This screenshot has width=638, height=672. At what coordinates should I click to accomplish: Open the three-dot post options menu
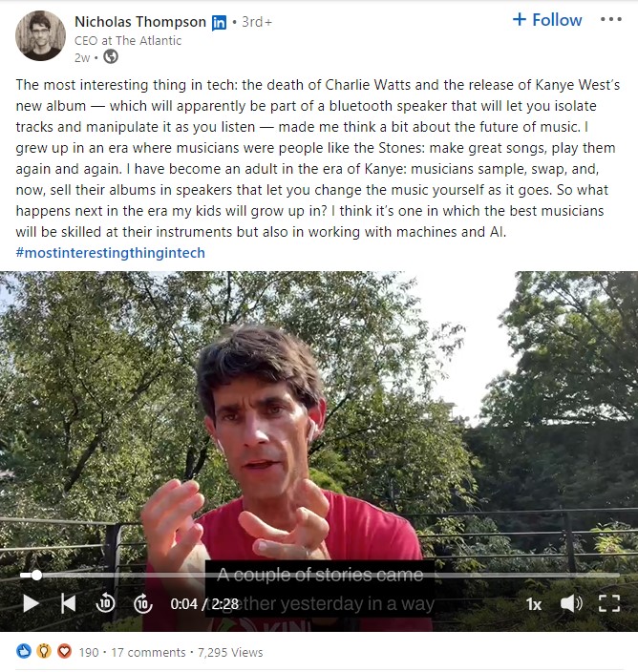click(x=611, y=19)
